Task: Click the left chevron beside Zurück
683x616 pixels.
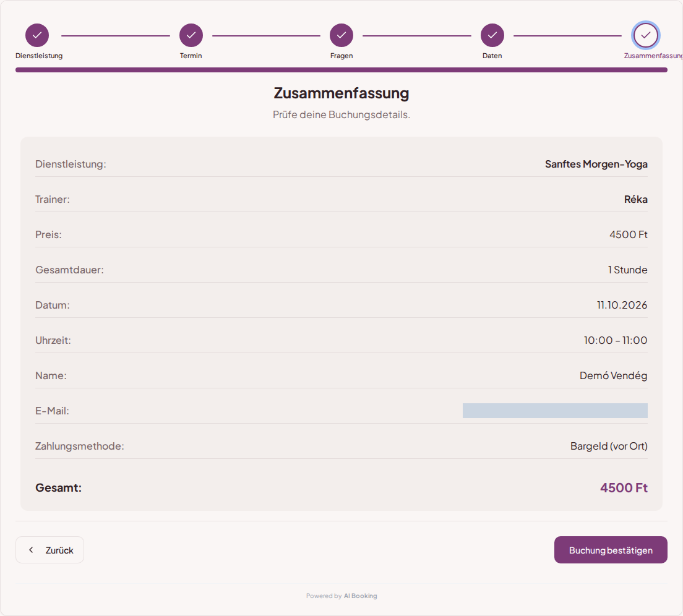Action: click(31, 550)
